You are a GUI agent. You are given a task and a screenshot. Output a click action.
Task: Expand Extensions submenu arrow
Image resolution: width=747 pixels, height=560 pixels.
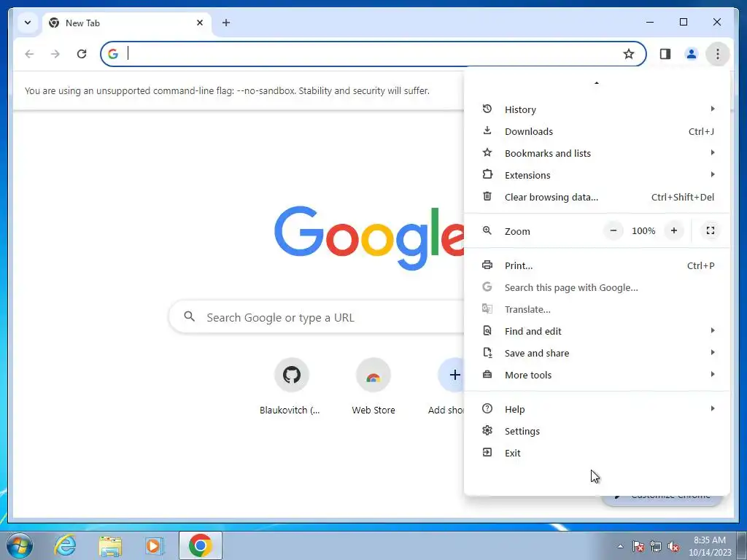tap(713, 175)
